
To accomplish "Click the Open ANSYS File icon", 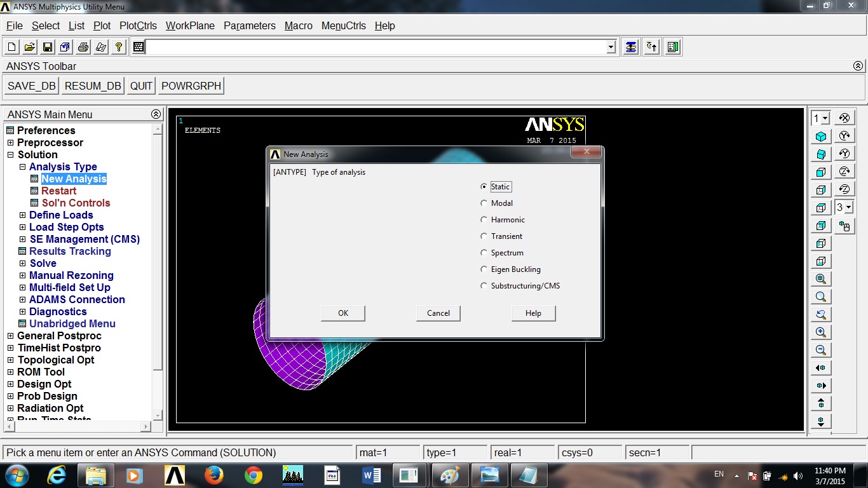I will 30,47.
